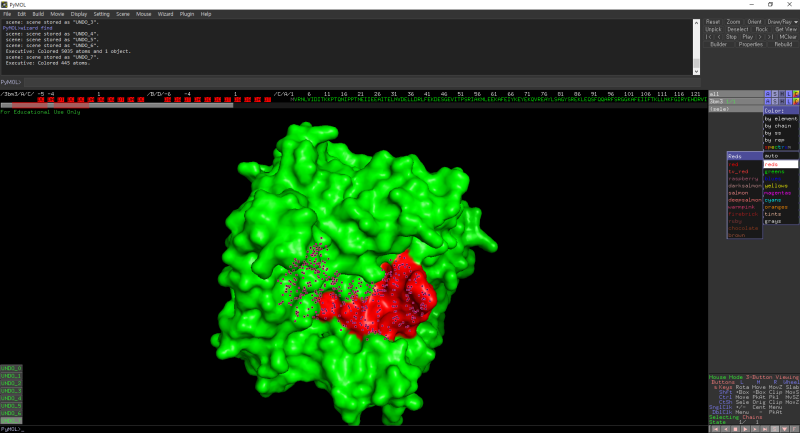
Task: Click the square stop icon in bottom bar
Action: (x=735, y=429)
